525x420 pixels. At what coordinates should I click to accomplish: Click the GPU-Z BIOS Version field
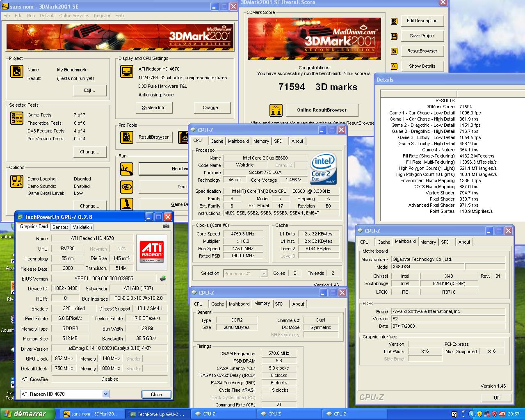[104, 278]
